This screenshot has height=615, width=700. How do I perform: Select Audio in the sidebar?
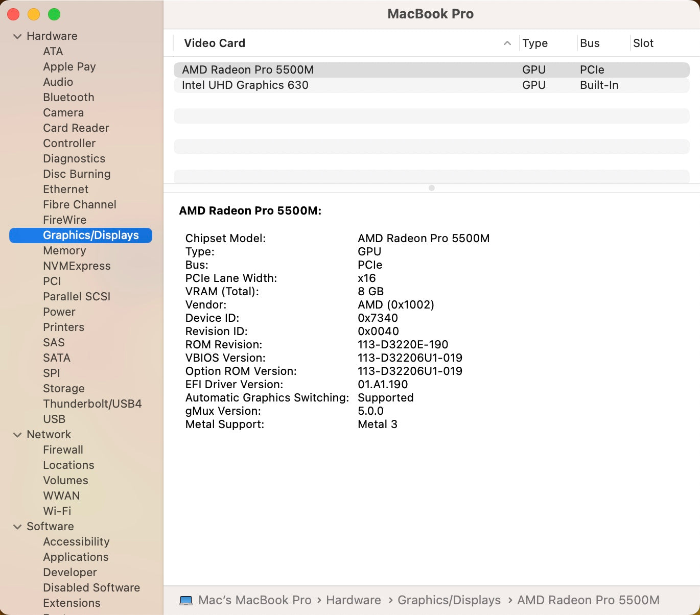coord(58,82)
